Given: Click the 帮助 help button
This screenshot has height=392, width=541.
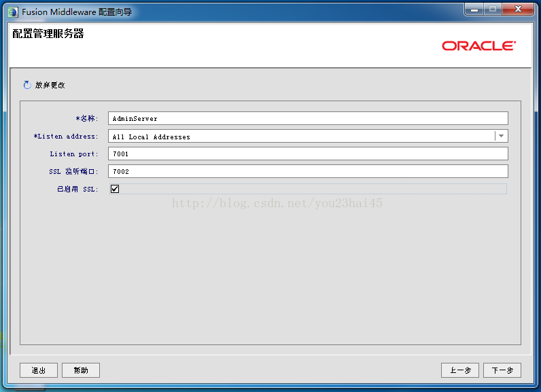Looking at the screenshot, I should pos(81,370).
